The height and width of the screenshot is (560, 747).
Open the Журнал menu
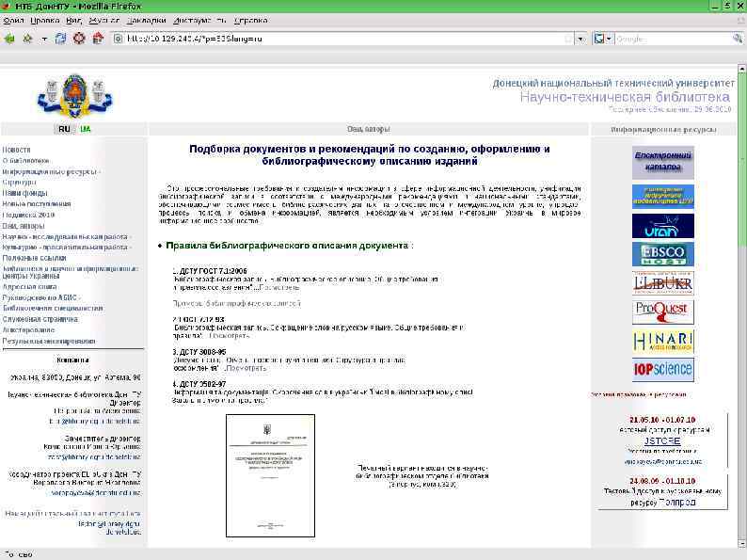coord(103,21)
